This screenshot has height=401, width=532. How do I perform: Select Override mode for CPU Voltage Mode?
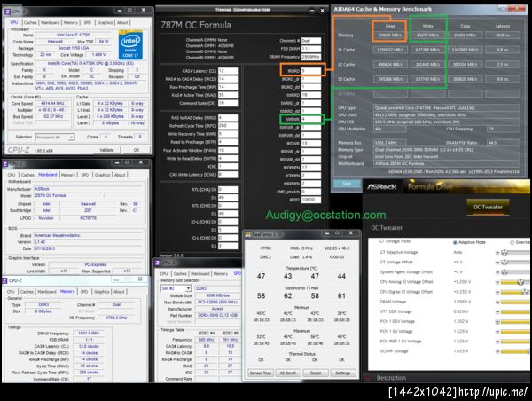[512, 242]
